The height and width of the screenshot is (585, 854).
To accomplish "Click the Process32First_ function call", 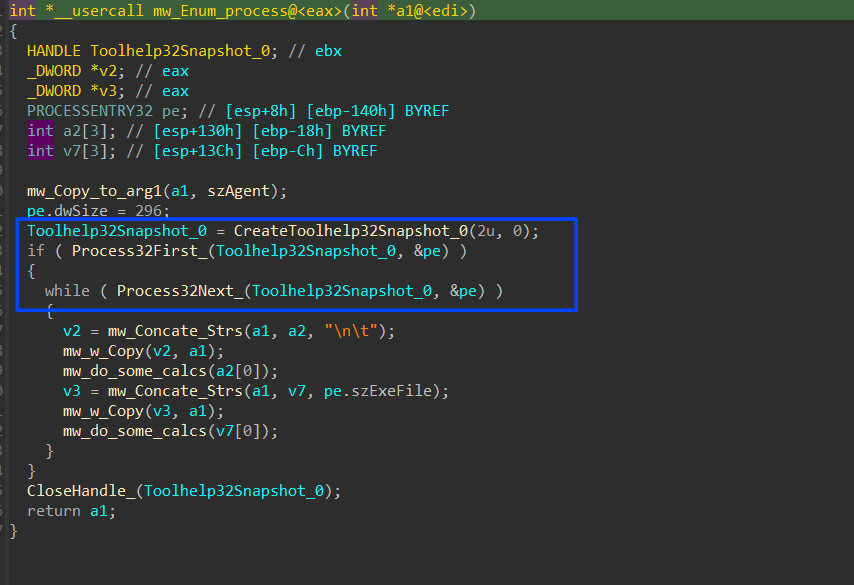I will (x=139, y=251).
